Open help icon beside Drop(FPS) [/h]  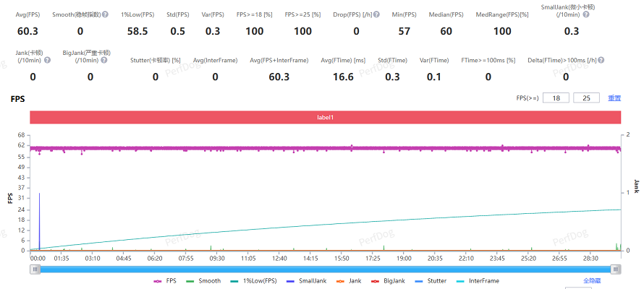pos(376,14)
